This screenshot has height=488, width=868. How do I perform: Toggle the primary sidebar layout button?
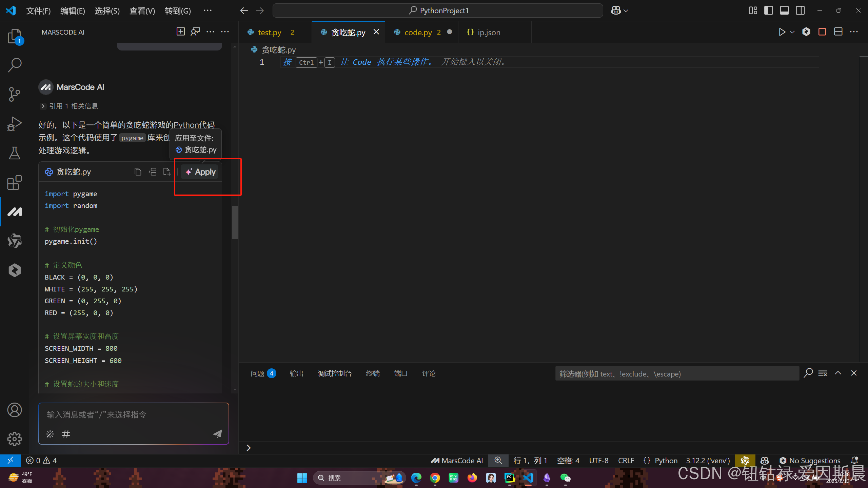pyautogui.click(x=769, y=11)
